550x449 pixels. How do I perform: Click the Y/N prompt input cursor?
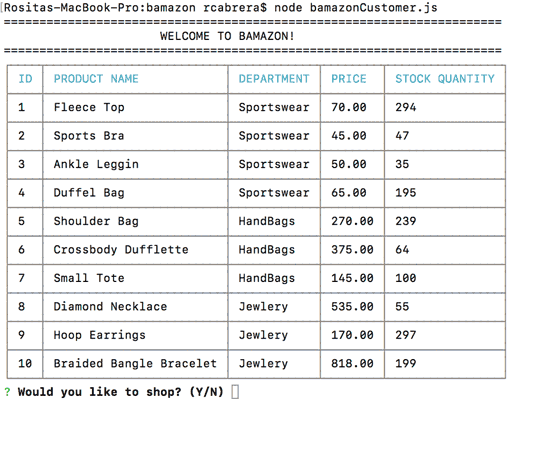tap(235, 392)
